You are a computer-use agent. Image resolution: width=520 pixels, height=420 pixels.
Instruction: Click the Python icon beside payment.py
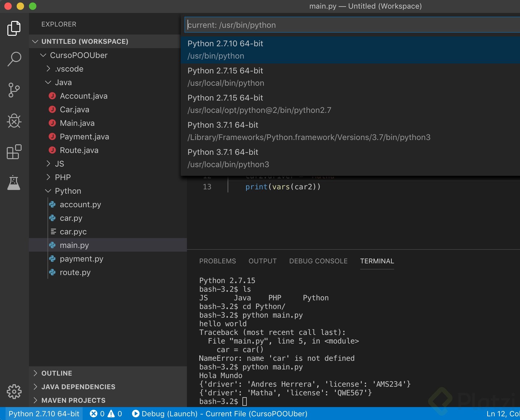52,259
